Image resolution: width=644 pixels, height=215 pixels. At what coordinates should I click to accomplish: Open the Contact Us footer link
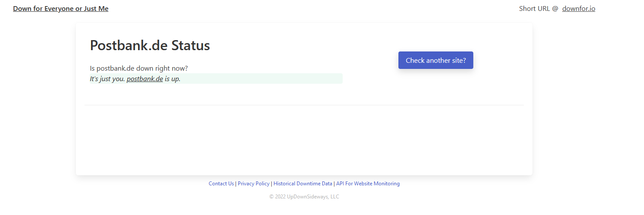click(221, 184)
